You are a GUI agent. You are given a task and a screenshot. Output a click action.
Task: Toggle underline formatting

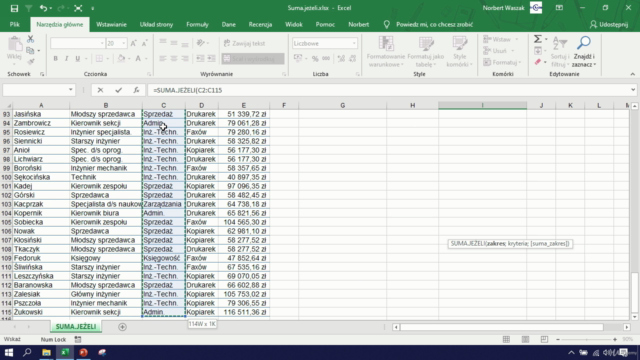[78, 59]
